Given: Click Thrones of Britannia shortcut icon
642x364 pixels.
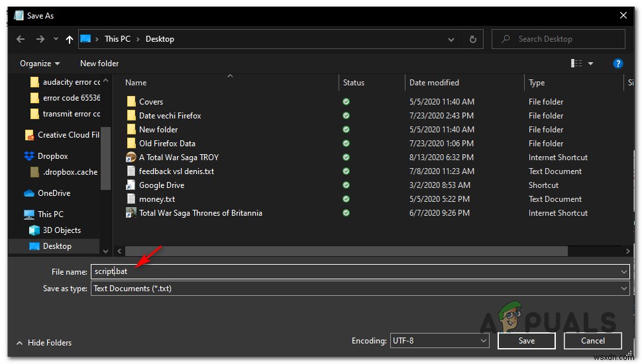Looking at the screenshot, I should click(x=131, y=212).
